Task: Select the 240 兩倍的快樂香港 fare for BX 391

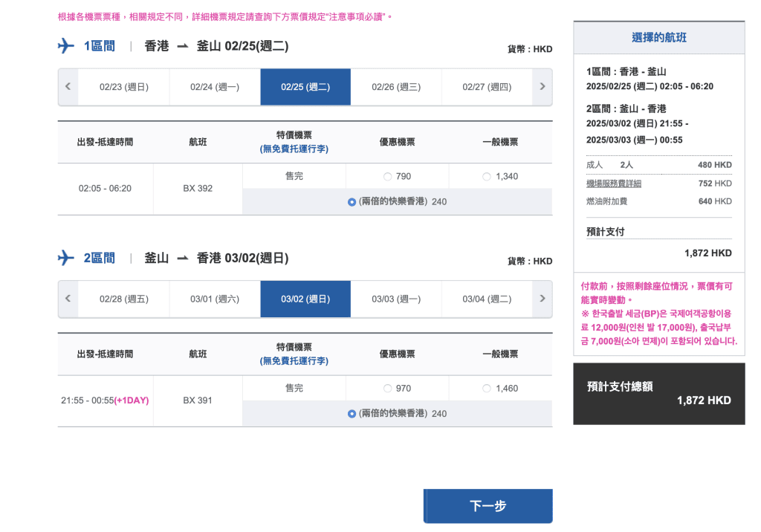Action: click(x=352, y=414)
